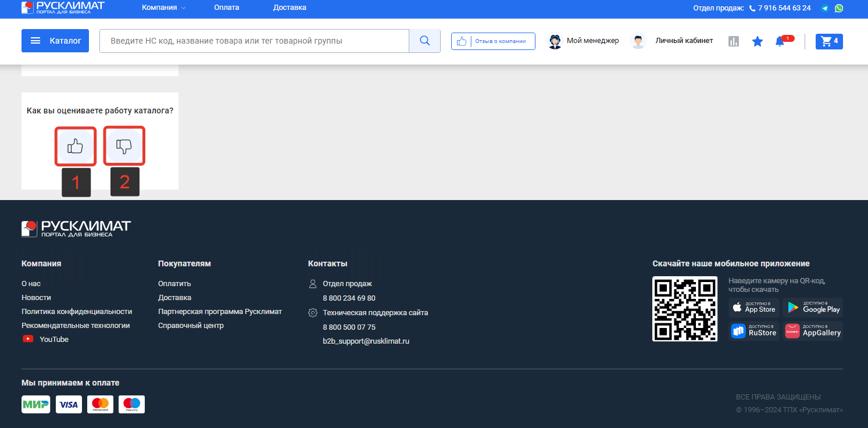Open RuStore download badge

click(x=754, y=331)
